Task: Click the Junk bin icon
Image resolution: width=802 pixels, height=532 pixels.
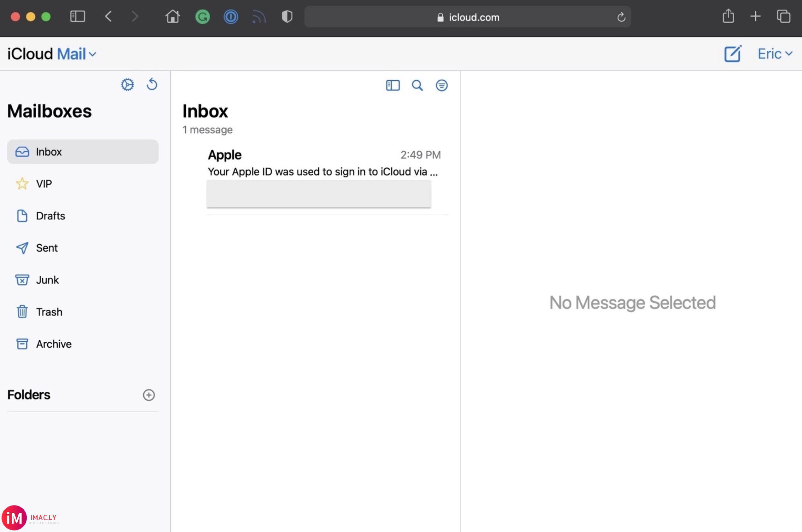Action: [22, 280]
